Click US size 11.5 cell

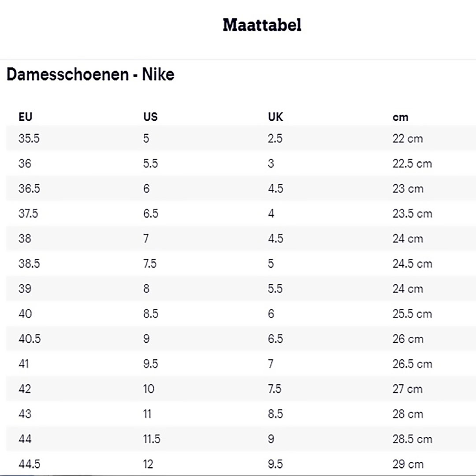tap(152, 439)
